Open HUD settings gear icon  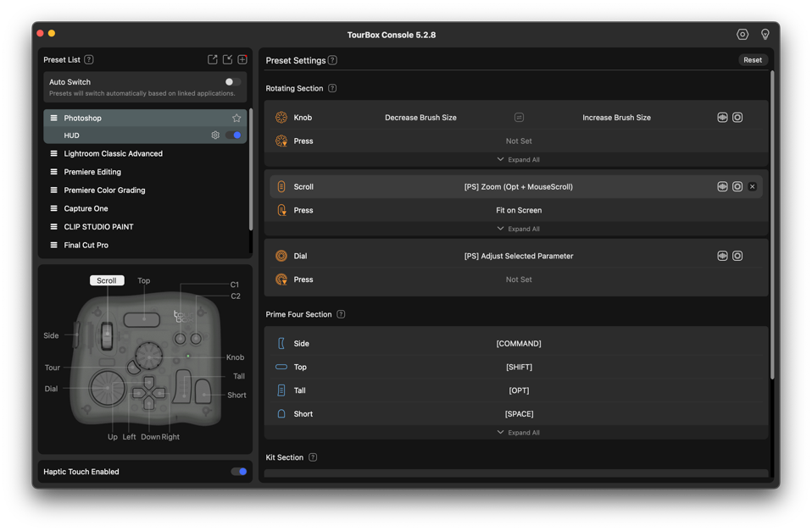click(215, 136)
